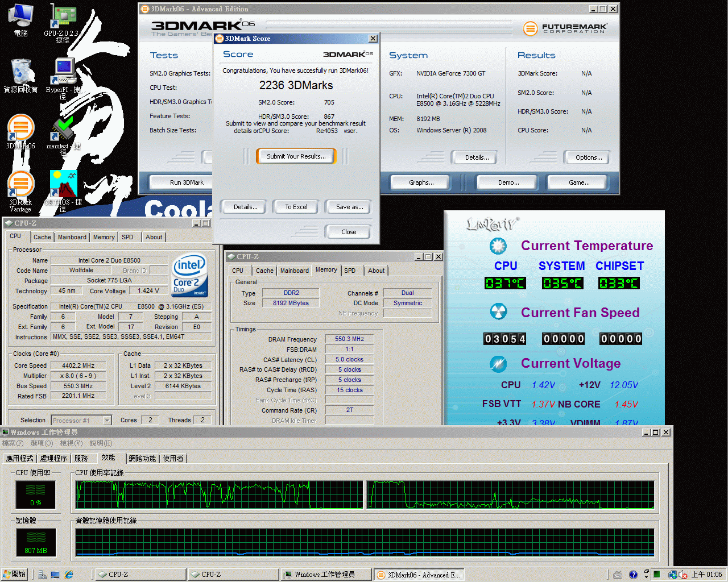This screenshot has height=582, width=728.
Task: Open the Help menu in Task Manager
Action: (x=101, y=443)
